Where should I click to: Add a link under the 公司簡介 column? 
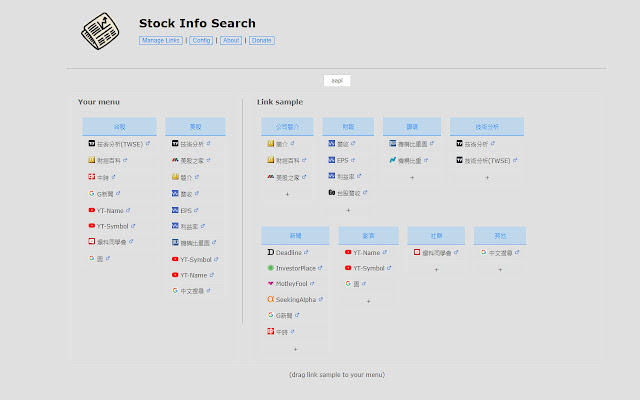click(x=287, y=194)
